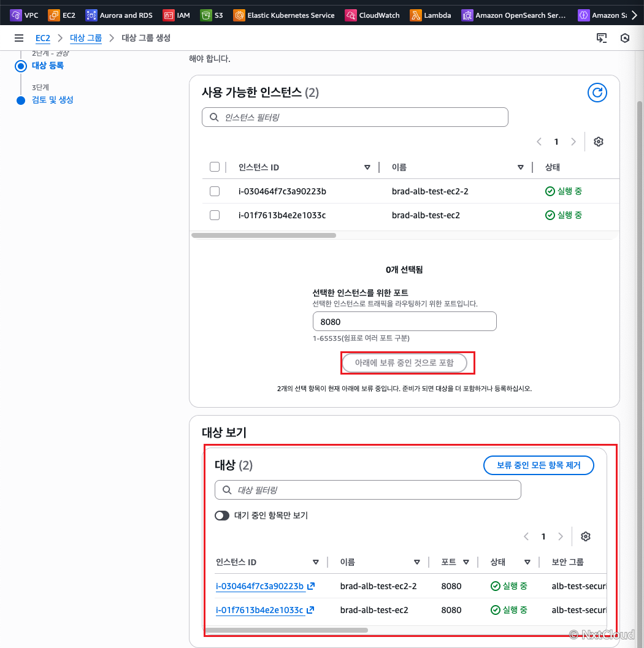Open the IAM service shortcut icon
The width and height of the screenshot is (644, 648).
pos(168,15)
